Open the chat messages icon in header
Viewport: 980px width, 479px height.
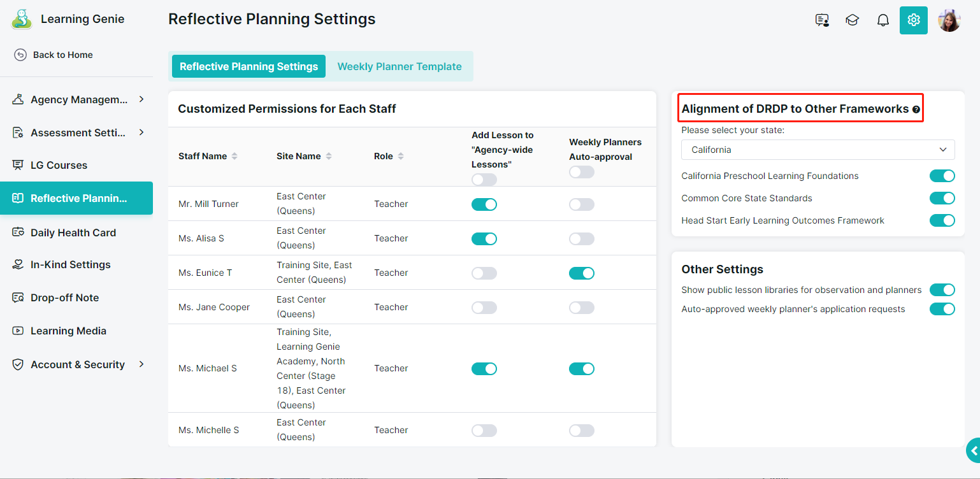[822, 20]
